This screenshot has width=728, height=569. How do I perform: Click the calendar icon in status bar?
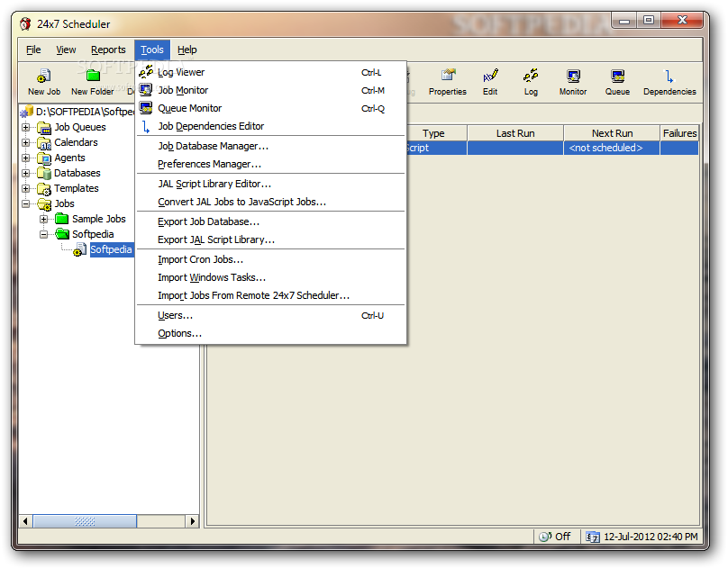pyautogui.click(x=593, y=537)
